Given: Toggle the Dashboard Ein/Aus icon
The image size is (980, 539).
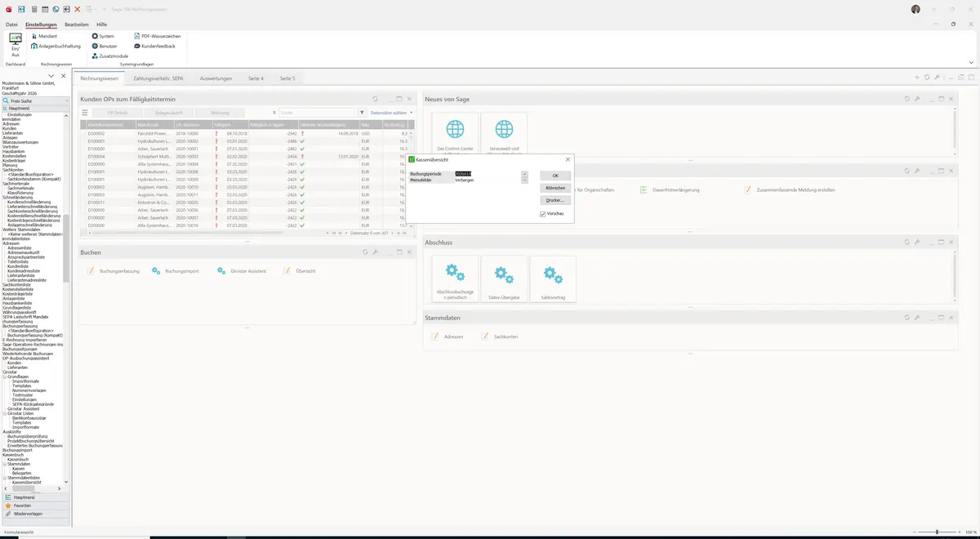Looking at the screenshot, I should pyautogui.click(x=16, y=45).
